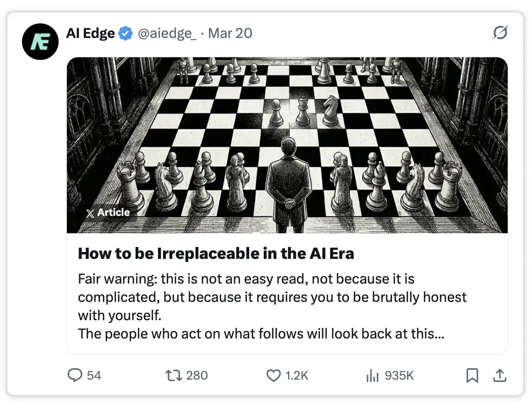This screenshot has height=408, width=532.
Task: Open the share post arrow icon
Action: tap(499, 376)
